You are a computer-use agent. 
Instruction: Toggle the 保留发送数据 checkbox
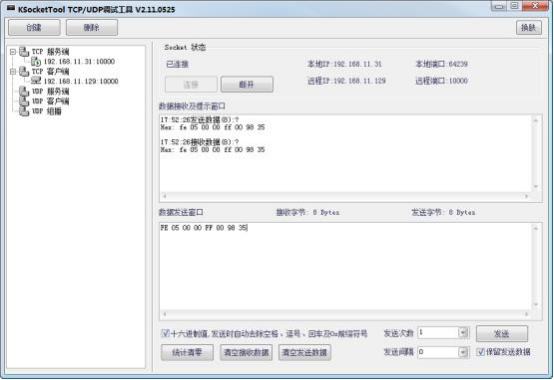point(480,352)
